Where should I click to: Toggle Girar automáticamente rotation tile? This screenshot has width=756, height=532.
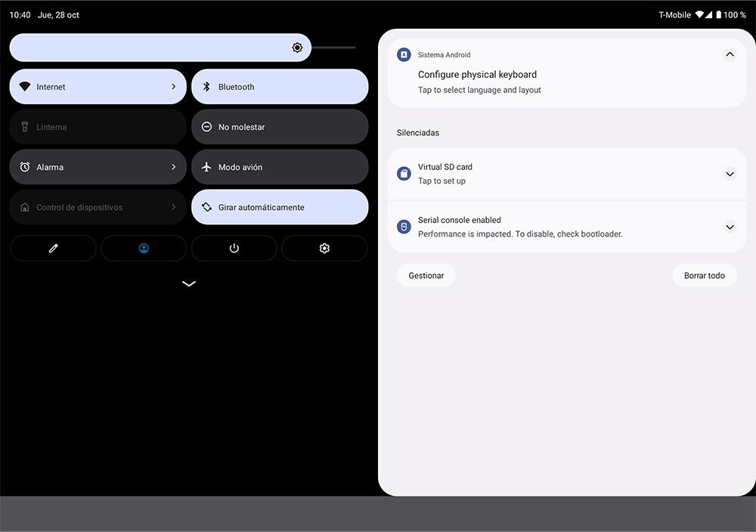[x=280, y=207]
